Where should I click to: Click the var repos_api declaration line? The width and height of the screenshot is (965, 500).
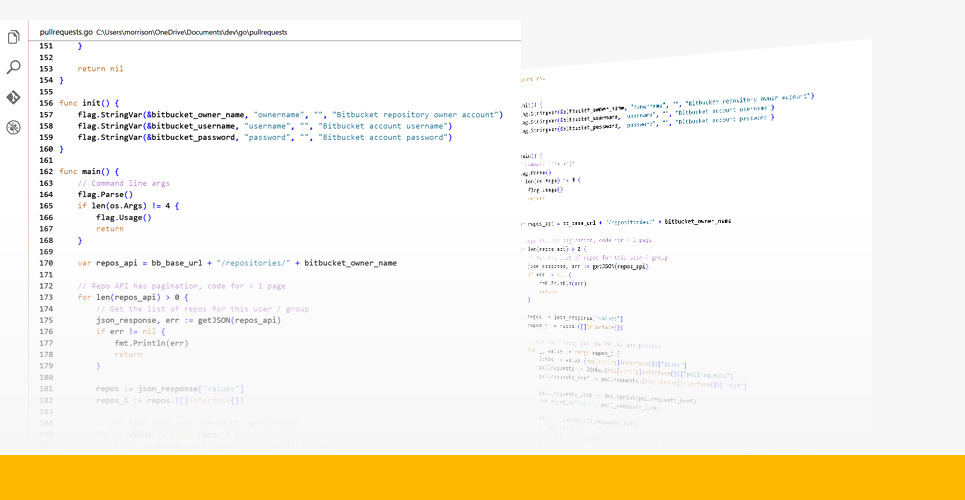[236, 263]
